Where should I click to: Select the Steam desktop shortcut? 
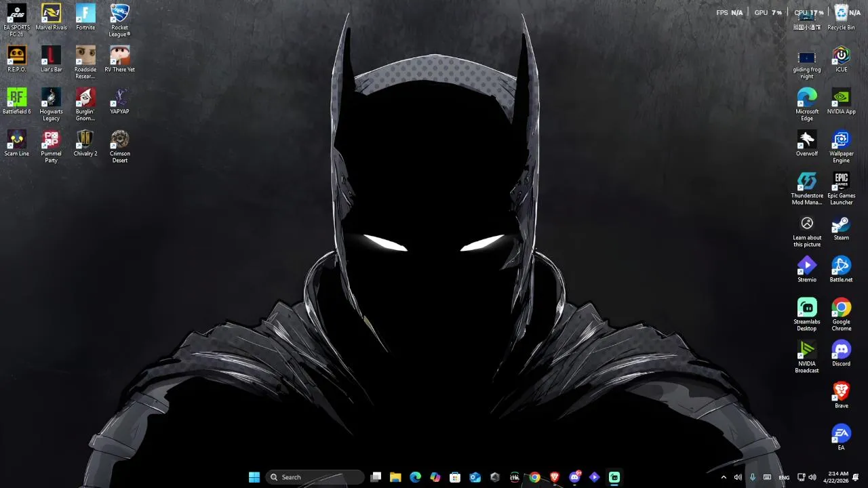pos(842,228)
